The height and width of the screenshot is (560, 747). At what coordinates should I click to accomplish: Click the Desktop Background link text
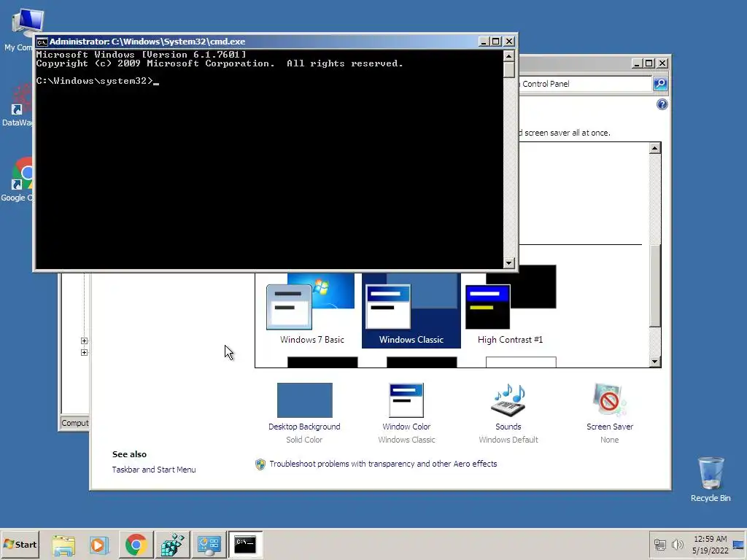(x=304, y=427)
